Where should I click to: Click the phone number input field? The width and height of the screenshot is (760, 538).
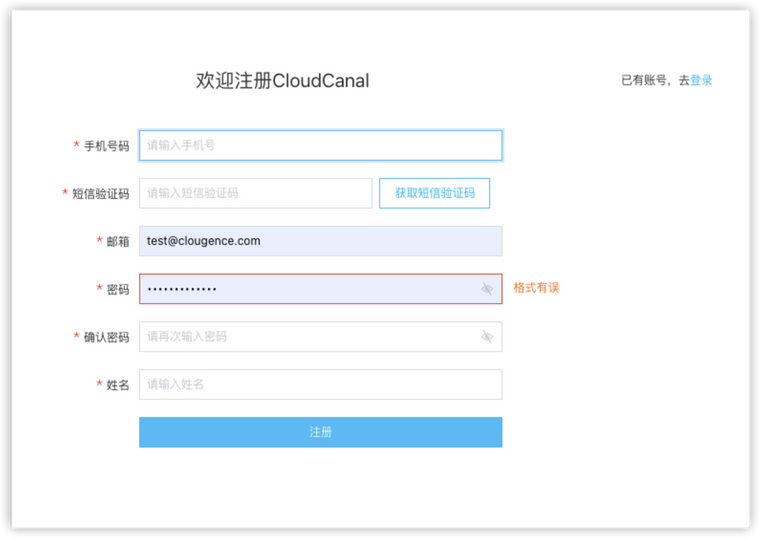(x=320, y=145)
